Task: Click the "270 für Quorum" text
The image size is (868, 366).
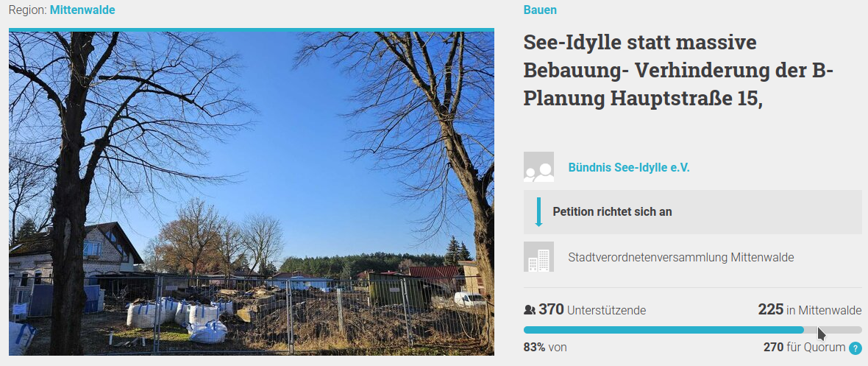Action: pyautogui.click(x=804, y=347)
